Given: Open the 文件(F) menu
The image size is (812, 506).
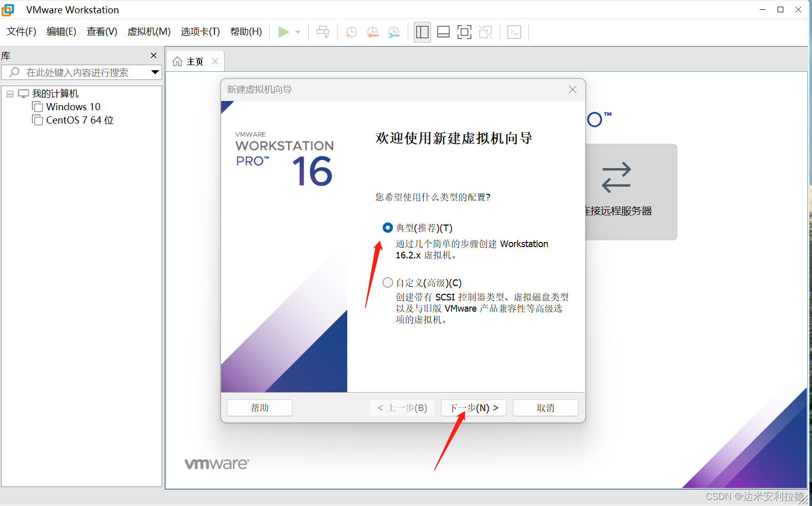Looking at the screenshot, I should 22,32.
